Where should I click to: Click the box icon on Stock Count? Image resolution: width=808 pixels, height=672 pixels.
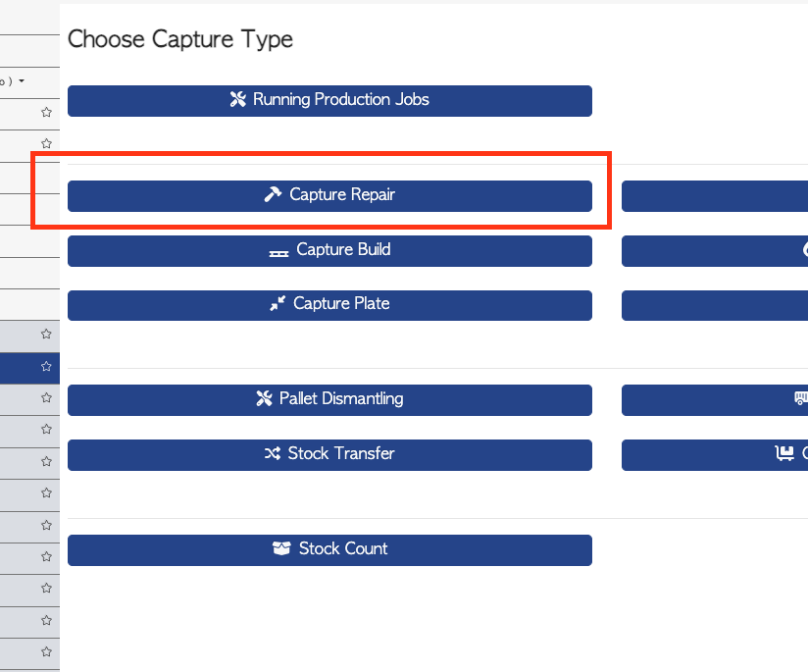point(281,548)
